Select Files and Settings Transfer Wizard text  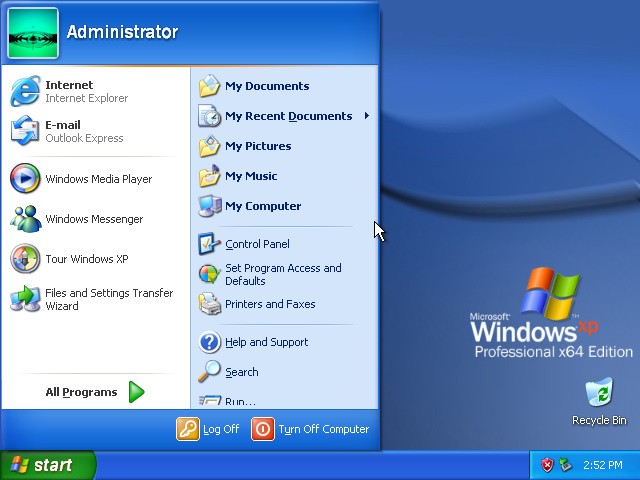pos(109,299)
